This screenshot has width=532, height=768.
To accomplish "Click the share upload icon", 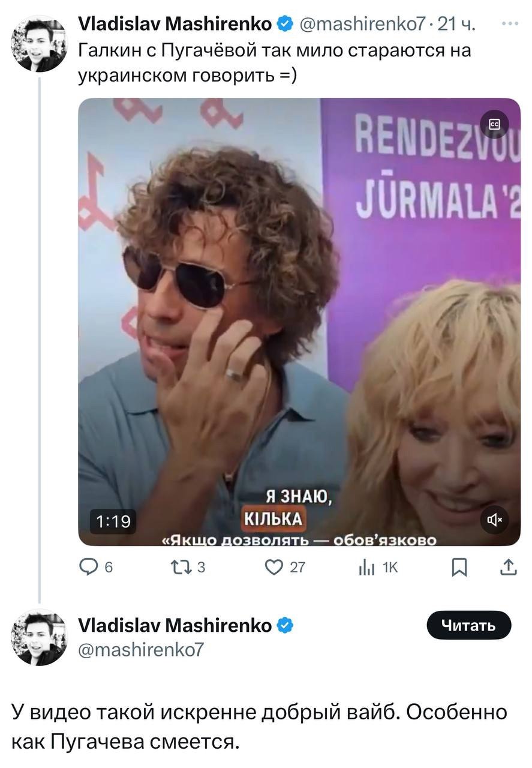I will click(508, 567).
